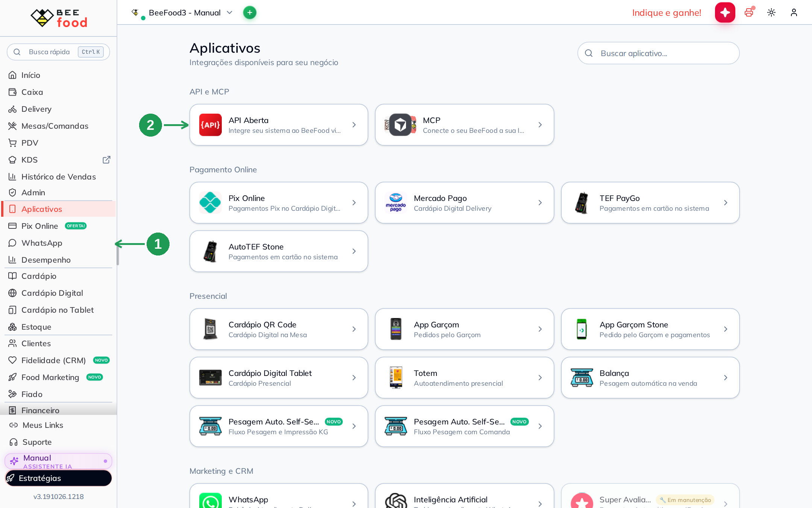Viewport: 812px width, 508px height.
Task: Click the green plus button in header
Action: click(x=250, y=12)
